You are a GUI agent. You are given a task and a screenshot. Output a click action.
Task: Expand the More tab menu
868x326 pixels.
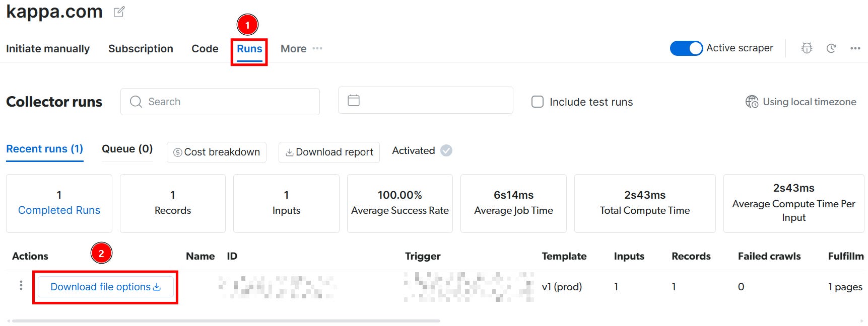(x=301, y=49)
